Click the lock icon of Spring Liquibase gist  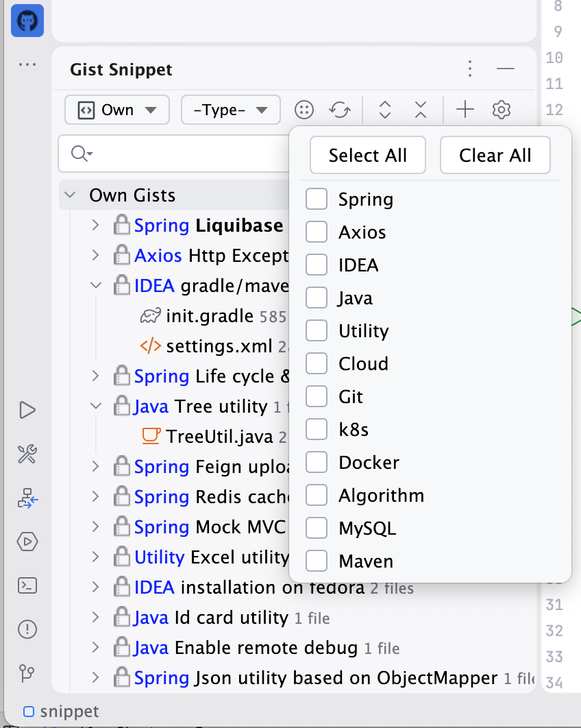point(121,225)
